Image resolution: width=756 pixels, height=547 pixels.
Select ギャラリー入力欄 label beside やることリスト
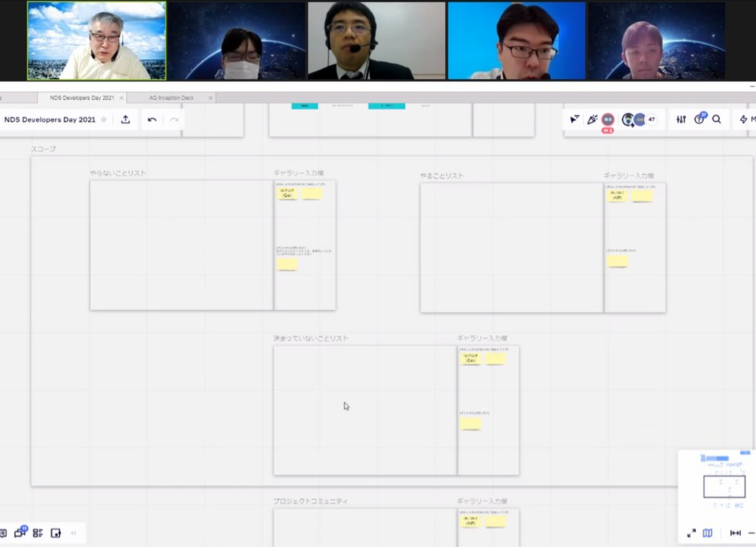pyautogui.click(x=629, y=176)
